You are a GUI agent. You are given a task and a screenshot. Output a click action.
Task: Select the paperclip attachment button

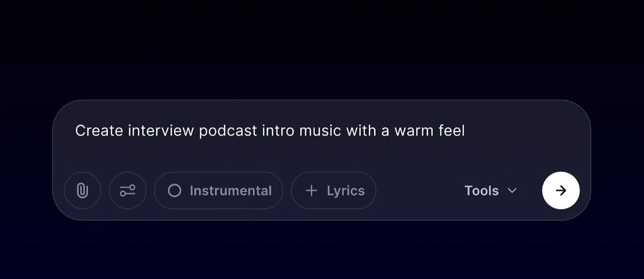tap(83, 191)
